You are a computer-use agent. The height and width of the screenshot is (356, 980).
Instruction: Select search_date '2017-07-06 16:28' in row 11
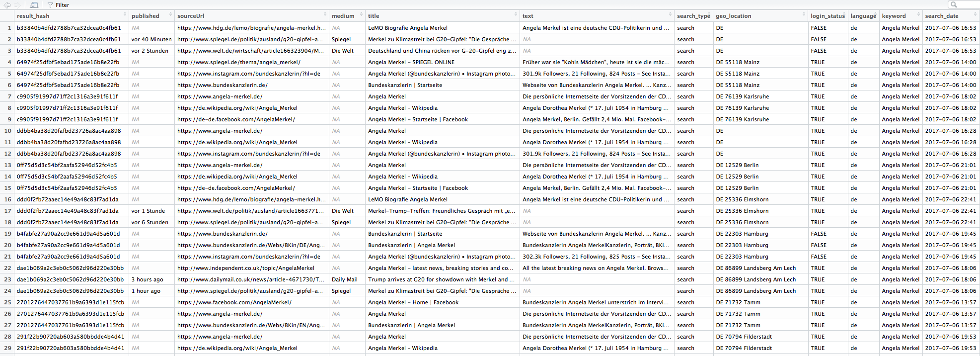(x=951, y=142)
